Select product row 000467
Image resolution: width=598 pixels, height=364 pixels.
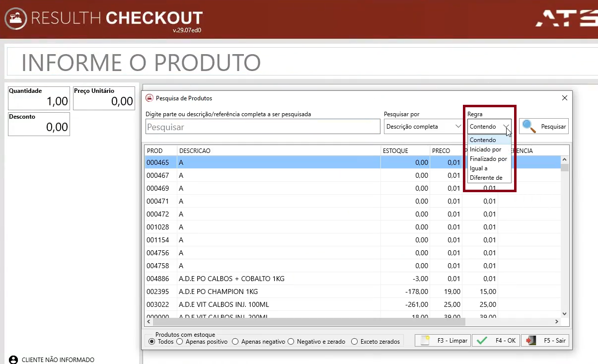click(353, 175)
